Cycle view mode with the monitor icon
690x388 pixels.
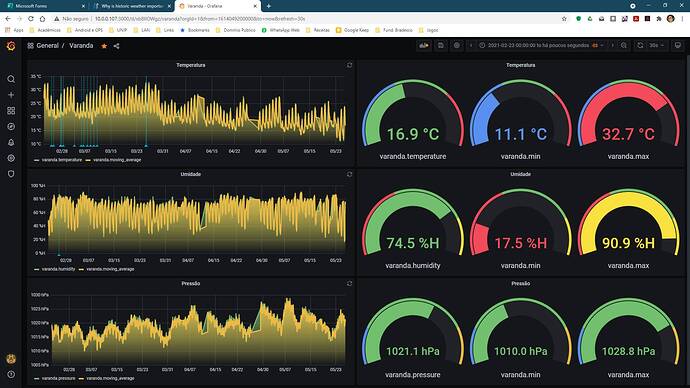click(x=678, y=45)
